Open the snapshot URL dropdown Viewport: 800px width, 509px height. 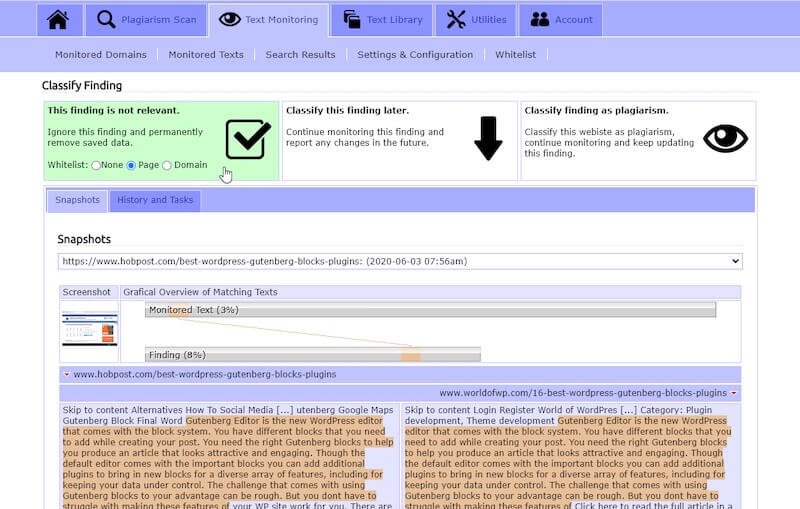(400, 261)
